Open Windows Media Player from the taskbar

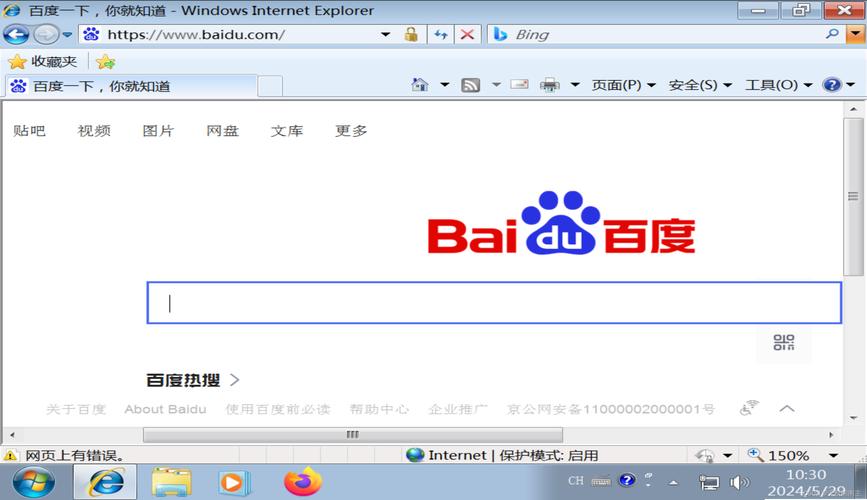[234, 482]
